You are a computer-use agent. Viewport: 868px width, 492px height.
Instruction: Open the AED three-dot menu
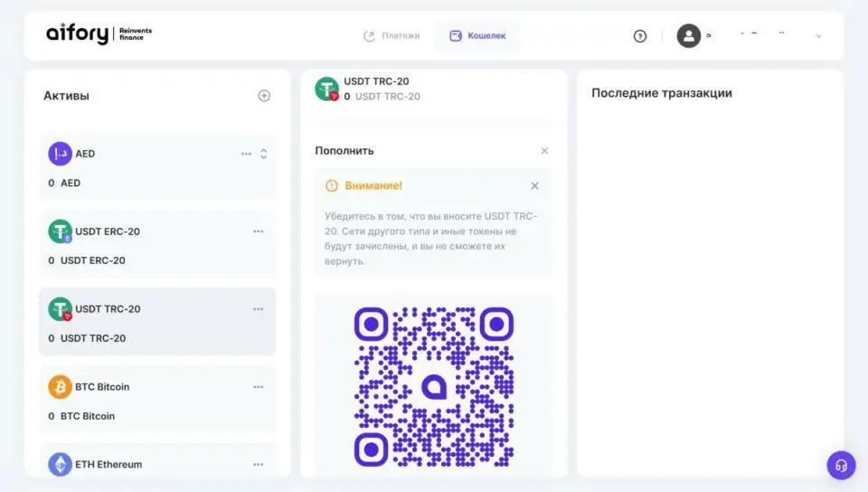[x=246, y=154]
